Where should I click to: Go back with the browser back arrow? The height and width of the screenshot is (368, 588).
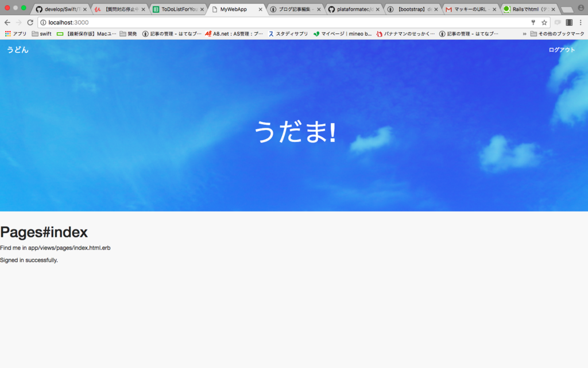coord(7,22)
